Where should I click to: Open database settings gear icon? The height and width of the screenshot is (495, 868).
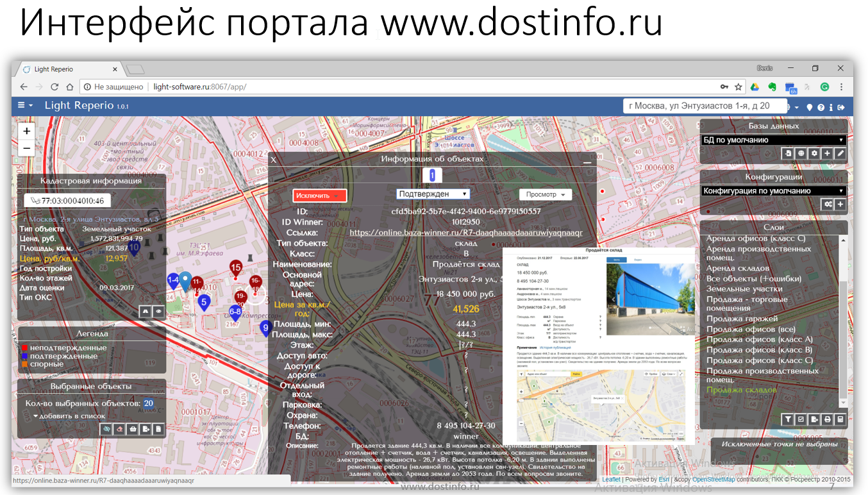pyautogui.click(x=814, y=154)
